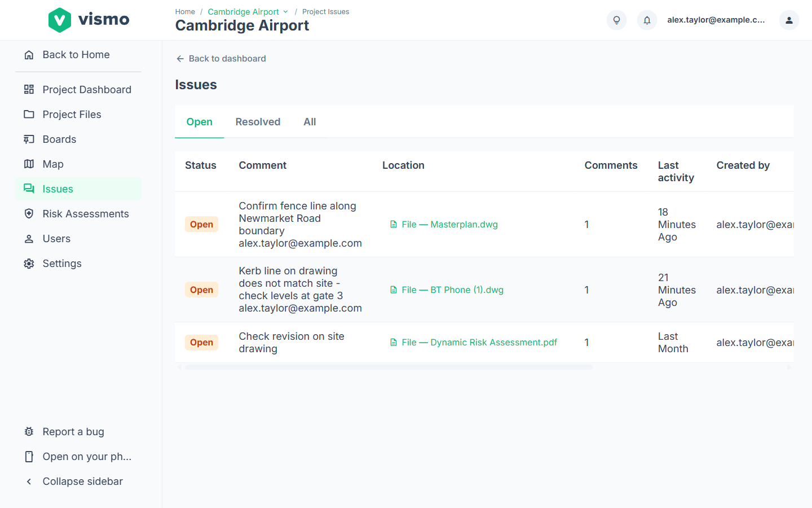Click the horizontal scrollbar under the issues table
Image resolution: width=812 pixels, height=508 pixels.
(389, 367)
